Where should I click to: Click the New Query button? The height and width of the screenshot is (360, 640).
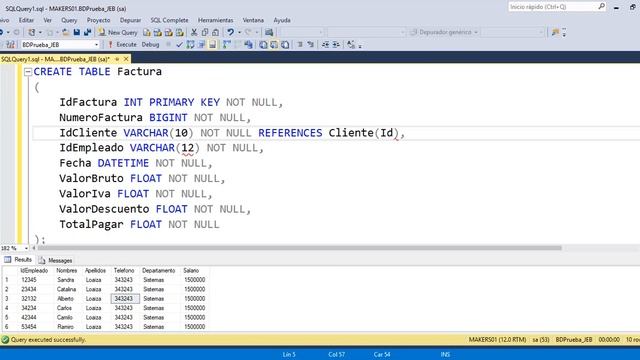pos(118,32)
